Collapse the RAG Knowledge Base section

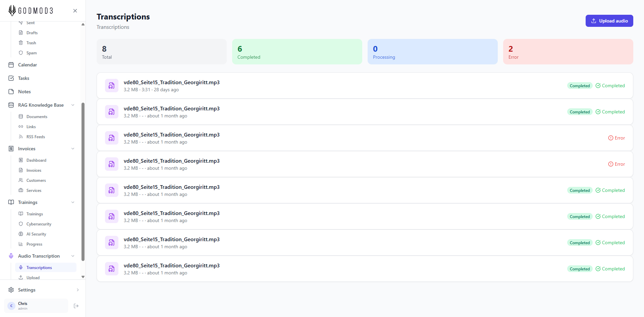[73, 105]
